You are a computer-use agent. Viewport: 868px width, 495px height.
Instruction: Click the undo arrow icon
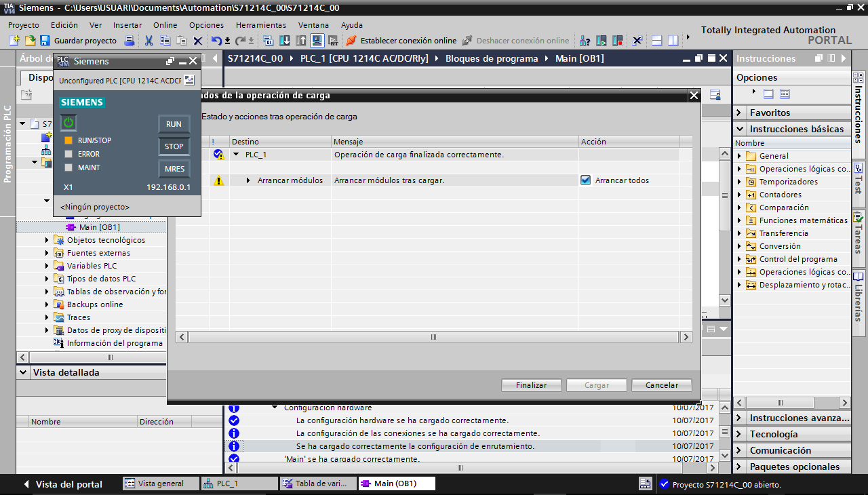click(x=216, y=41)
